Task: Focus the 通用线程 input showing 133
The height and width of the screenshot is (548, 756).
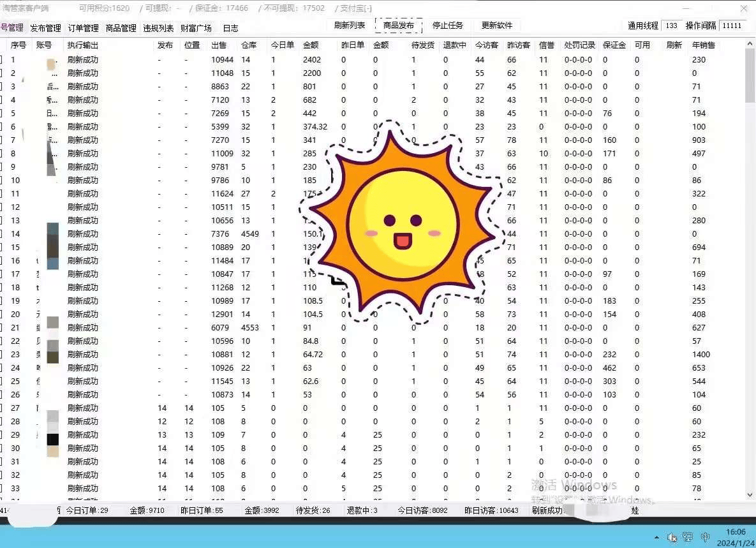Action: (671, 26)
